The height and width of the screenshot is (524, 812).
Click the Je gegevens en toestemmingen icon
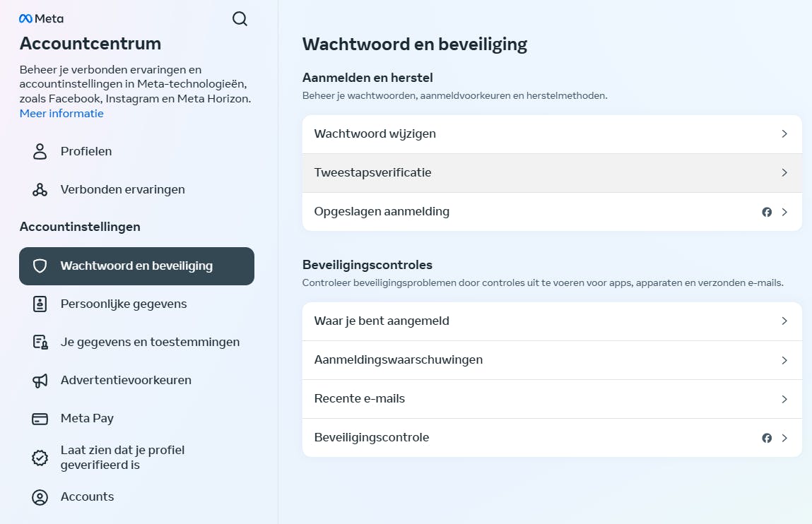point(40,342)
